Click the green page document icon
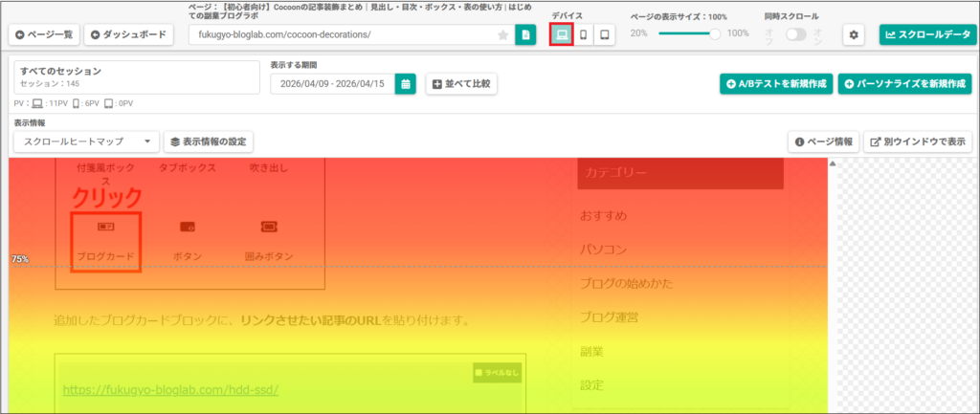The image size is (980, 414). tap(525, 35)
